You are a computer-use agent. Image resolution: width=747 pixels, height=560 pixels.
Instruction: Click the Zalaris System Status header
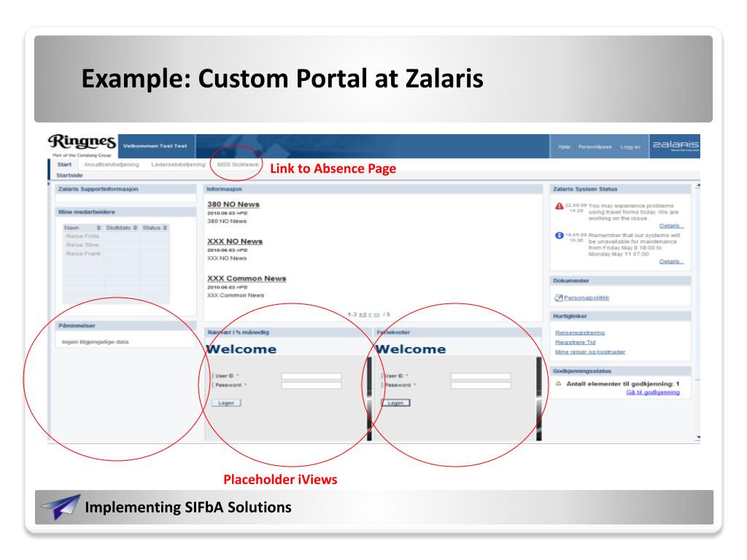pyautogui.click(x=620, y=189)
